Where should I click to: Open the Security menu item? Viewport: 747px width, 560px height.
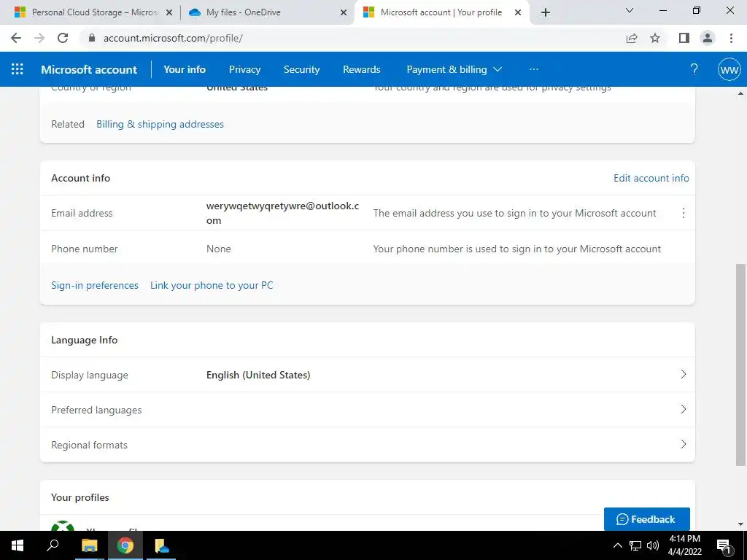pyautogui.click(x=301, y=69)
